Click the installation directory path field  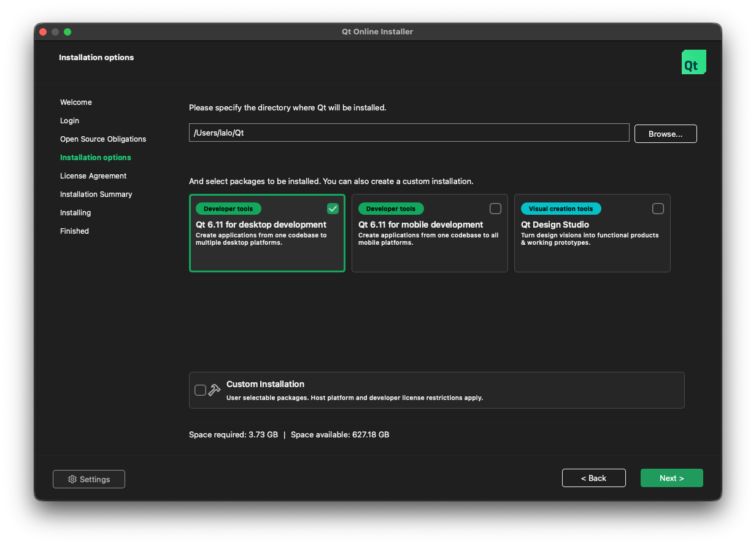click(409, 133)
